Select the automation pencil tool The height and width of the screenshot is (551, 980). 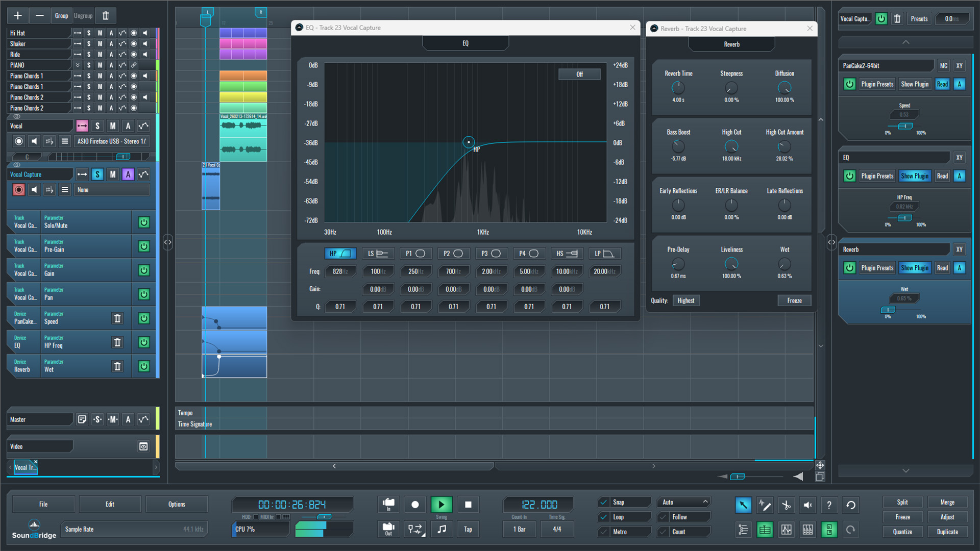click(765, 505)
